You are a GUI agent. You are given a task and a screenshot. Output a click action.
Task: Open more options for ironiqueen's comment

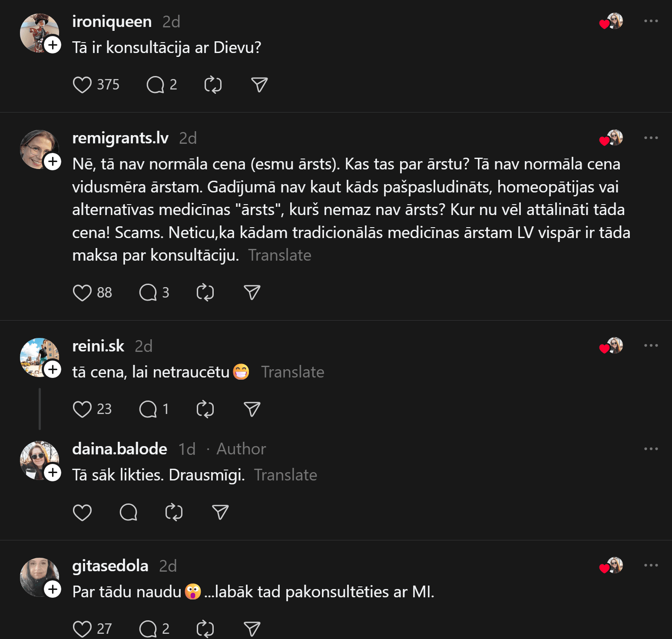tap(651, 21)
